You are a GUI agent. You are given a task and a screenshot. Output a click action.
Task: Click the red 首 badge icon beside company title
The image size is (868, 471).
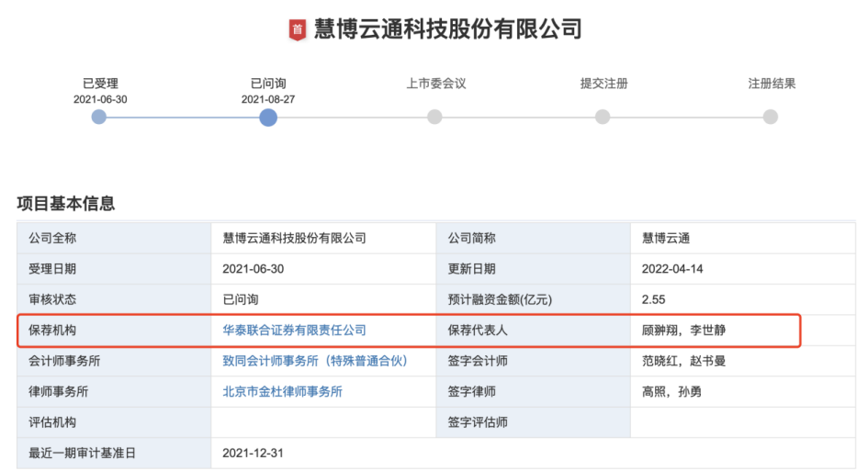298,30
